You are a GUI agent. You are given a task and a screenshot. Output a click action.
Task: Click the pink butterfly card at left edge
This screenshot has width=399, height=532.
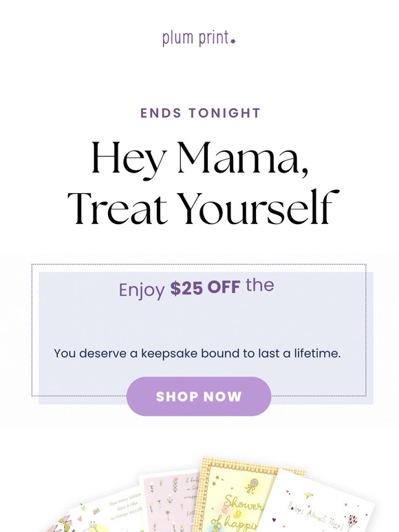coord(58,524)
